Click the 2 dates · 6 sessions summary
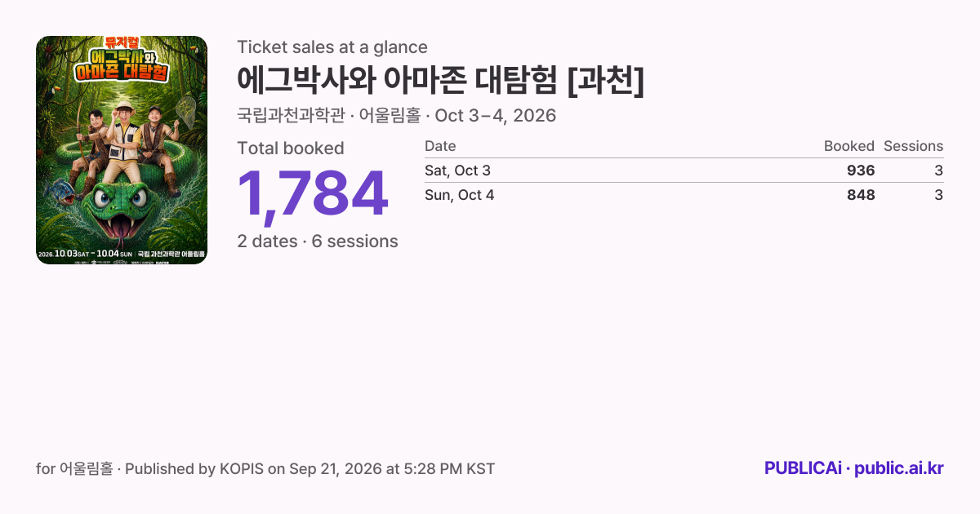The height and width of the screenshot is (514, 980). 318,241
